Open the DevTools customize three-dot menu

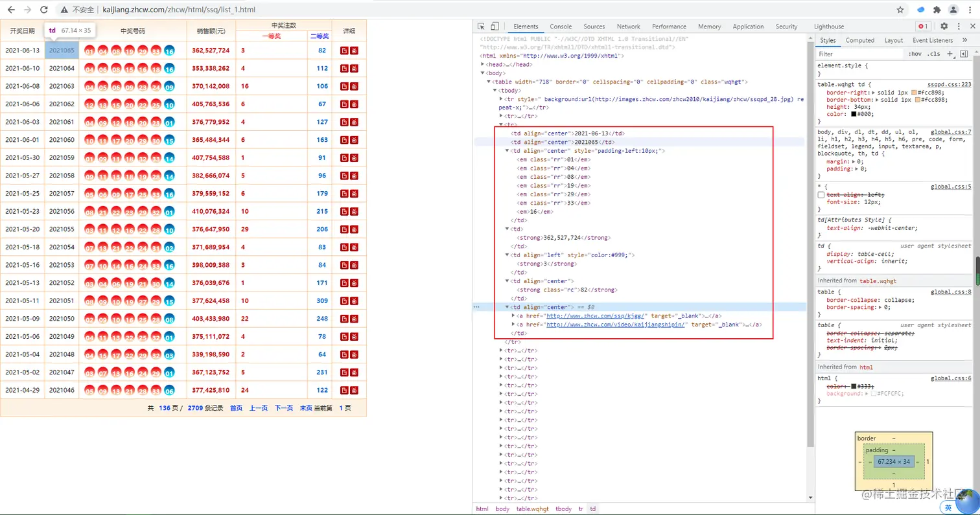tap(957, 27)
